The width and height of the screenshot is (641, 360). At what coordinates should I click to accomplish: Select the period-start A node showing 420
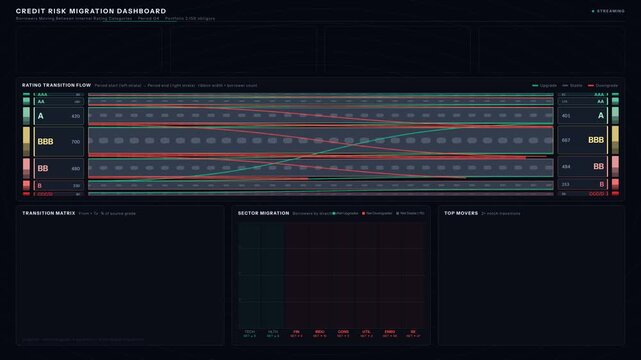point(59,116)
